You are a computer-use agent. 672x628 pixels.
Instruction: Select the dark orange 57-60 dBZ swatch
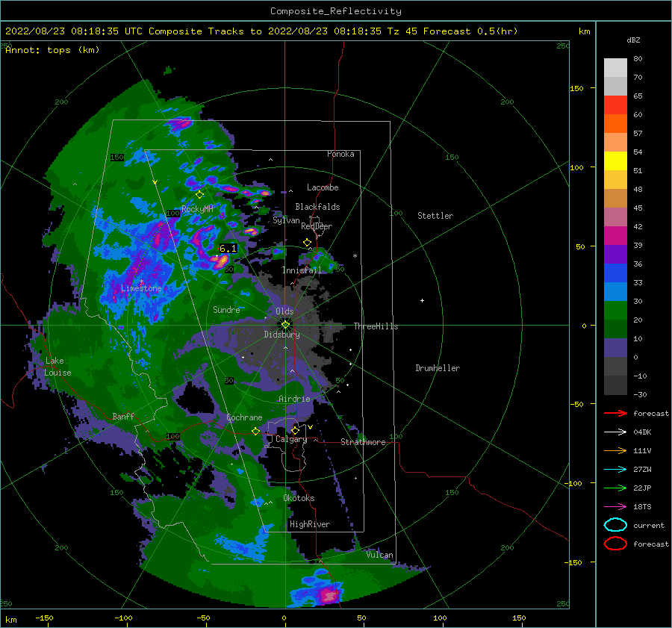pos(615,124)
